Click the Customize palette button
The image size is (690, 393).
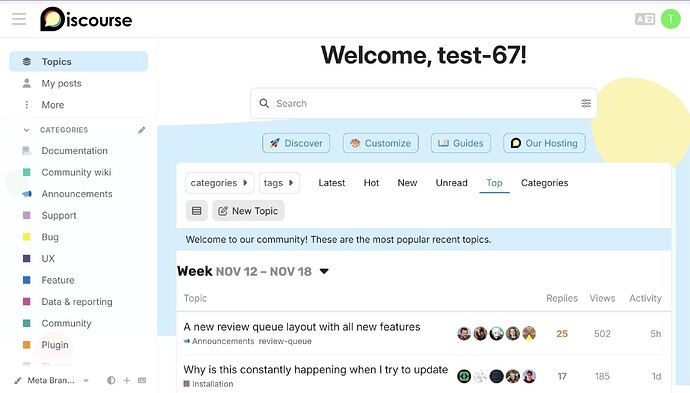381,143
